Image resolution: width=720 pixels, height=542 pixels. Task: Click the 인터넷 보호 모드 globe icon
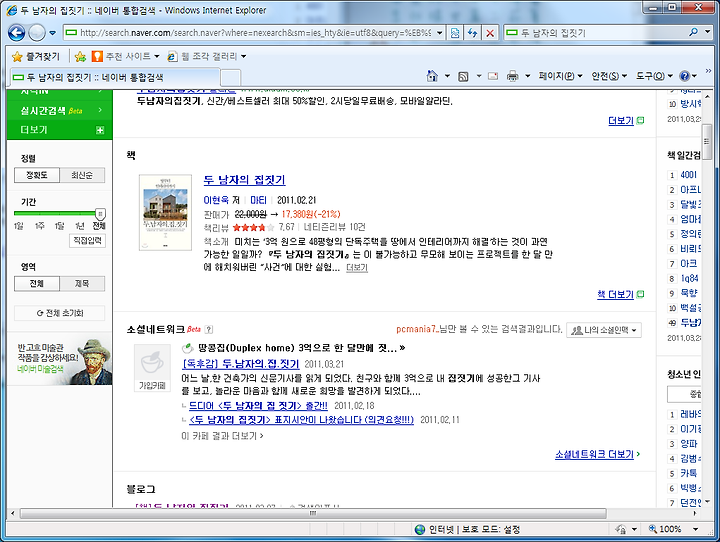coord(420,529)
